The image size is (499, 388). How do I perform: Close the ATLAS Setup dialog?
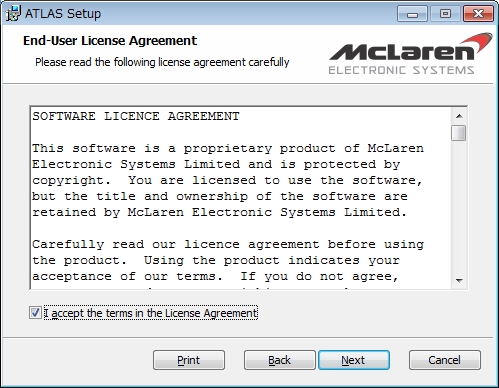pyautogui.click(x=478, y=14)
